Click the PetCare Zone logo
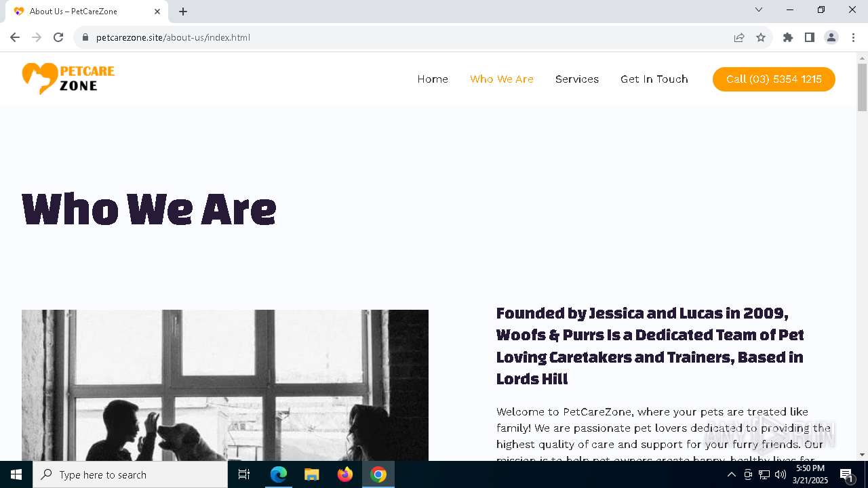The width and height of the screenshot is (868, 488). tap(68, 79)
